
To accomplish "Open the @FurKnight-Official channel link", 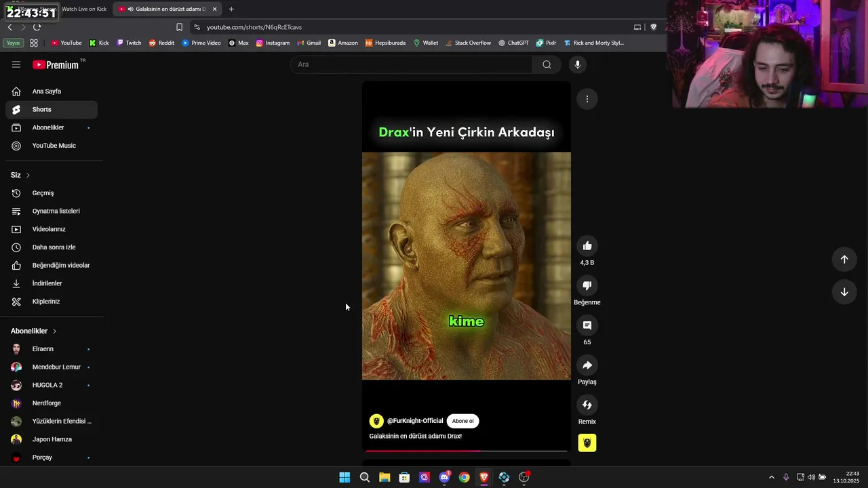I will [x=415, y=421].
